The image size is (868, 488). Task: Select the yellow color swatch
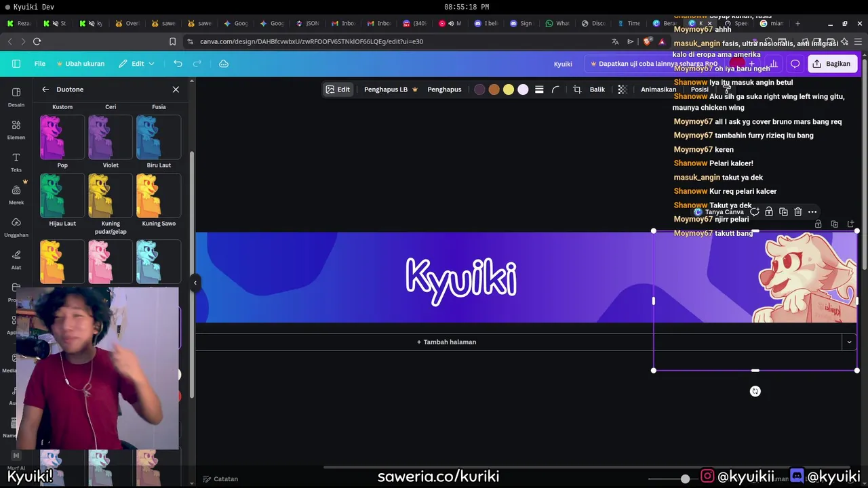[509, 89]
